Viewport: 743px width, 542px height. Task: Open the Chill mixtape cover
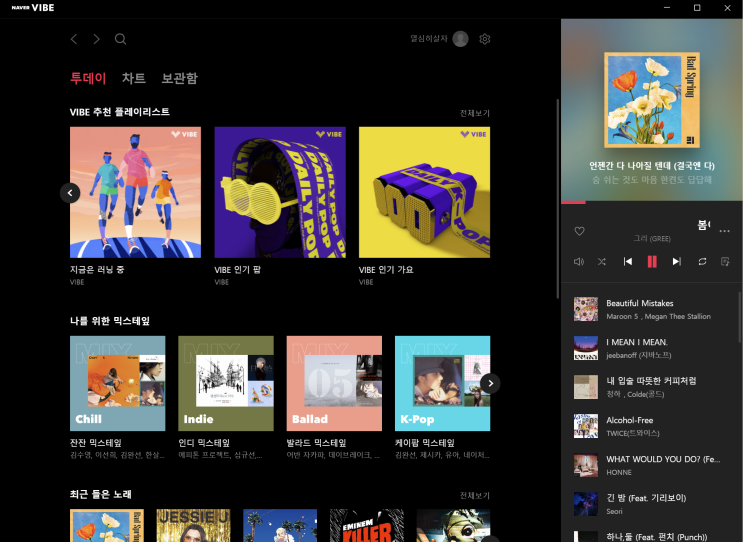tap(118, 383)
